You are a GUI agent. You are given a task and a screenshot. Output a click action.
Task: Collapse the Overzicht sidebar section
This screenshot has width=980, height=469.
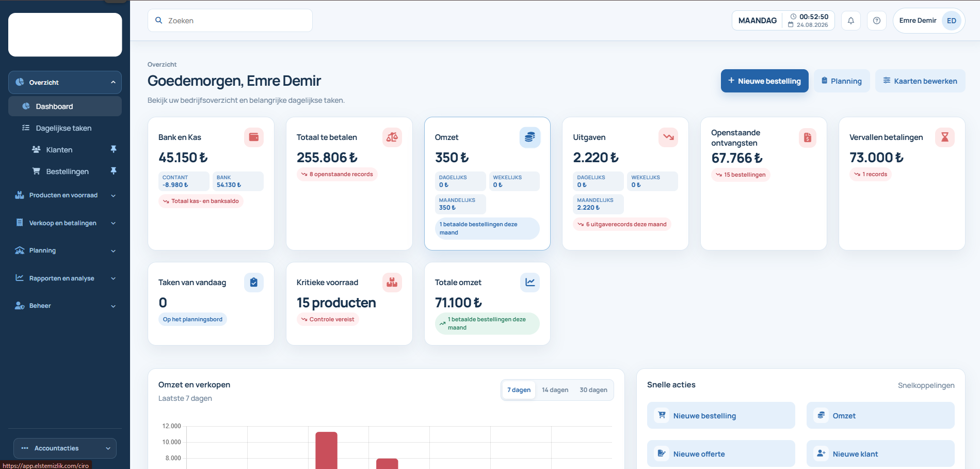65,82
